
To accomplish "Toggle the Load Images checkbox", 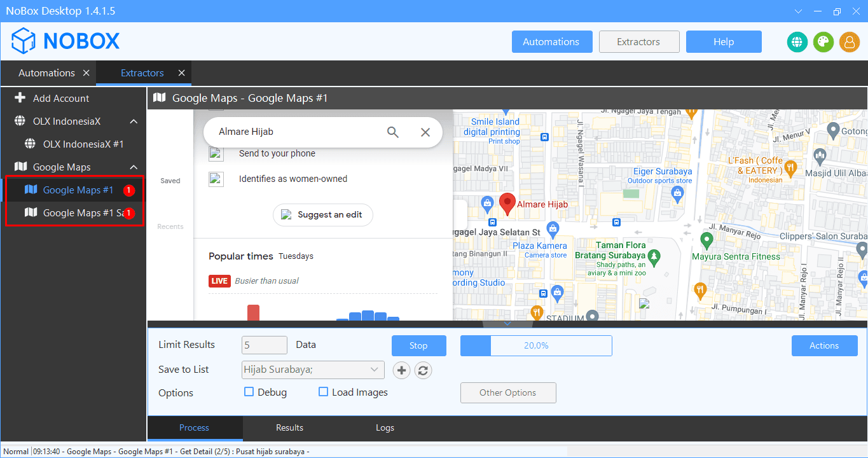I will tap(324, 392).
